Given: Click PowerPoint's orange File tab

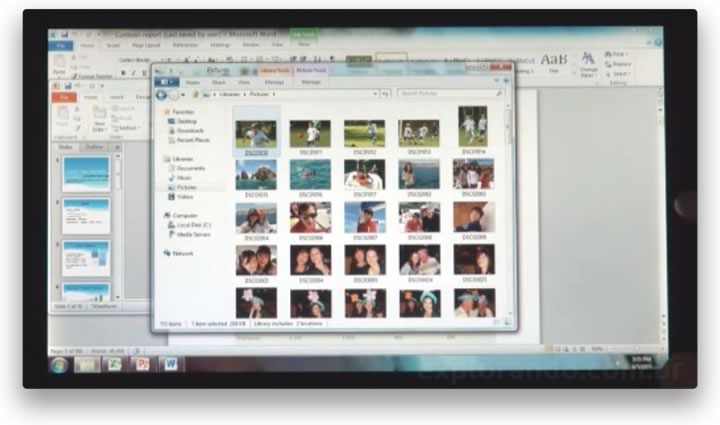Looking at the screenshot, I should [64, 97].
